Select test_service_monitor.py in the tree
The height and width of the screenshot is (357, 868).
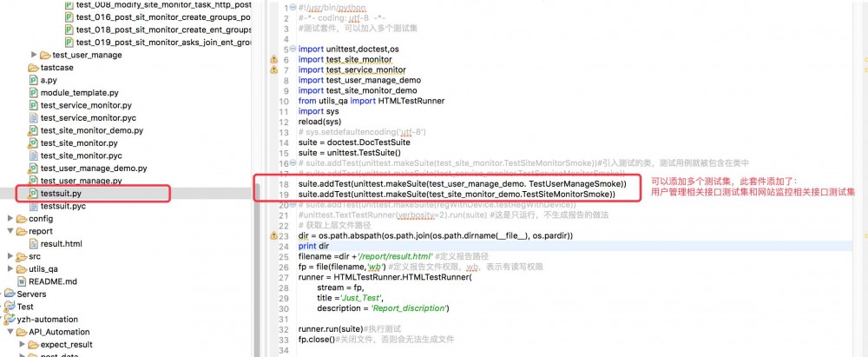[x=86, y=105]
